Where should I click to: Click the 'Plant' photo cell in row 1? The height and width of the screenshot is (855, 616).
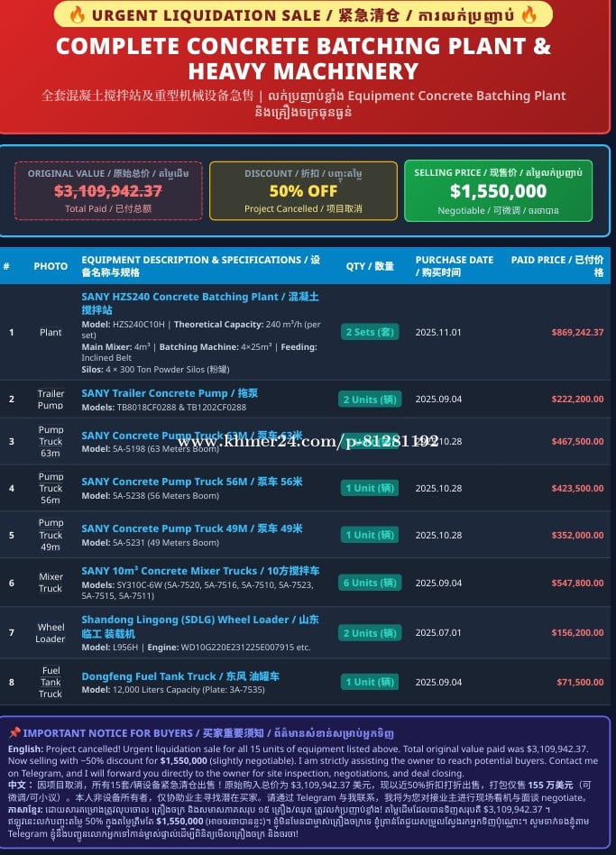[x=51, y=332]
